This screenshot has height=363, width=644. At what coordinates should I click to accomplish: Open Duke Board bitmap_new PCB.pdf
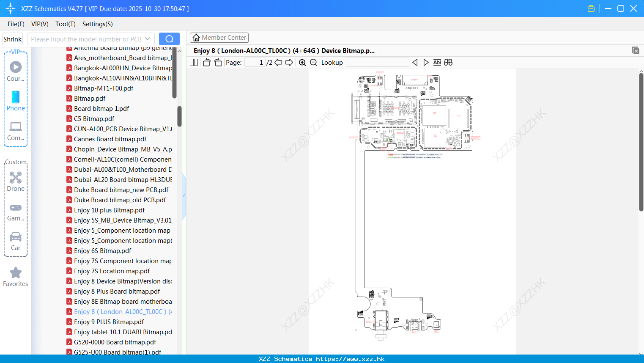[117, 190]
